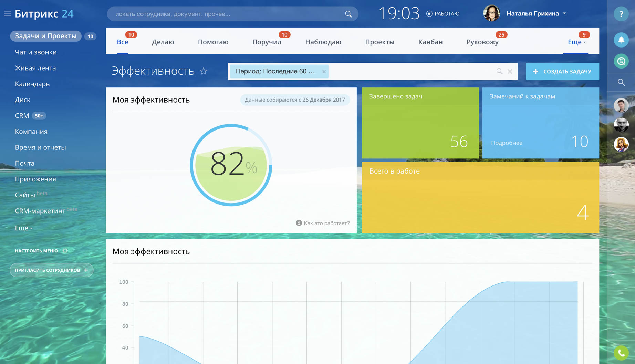Clear the filter field with the X icon
Viewport: 635px width, 364px height.
[x=510, y=71]
